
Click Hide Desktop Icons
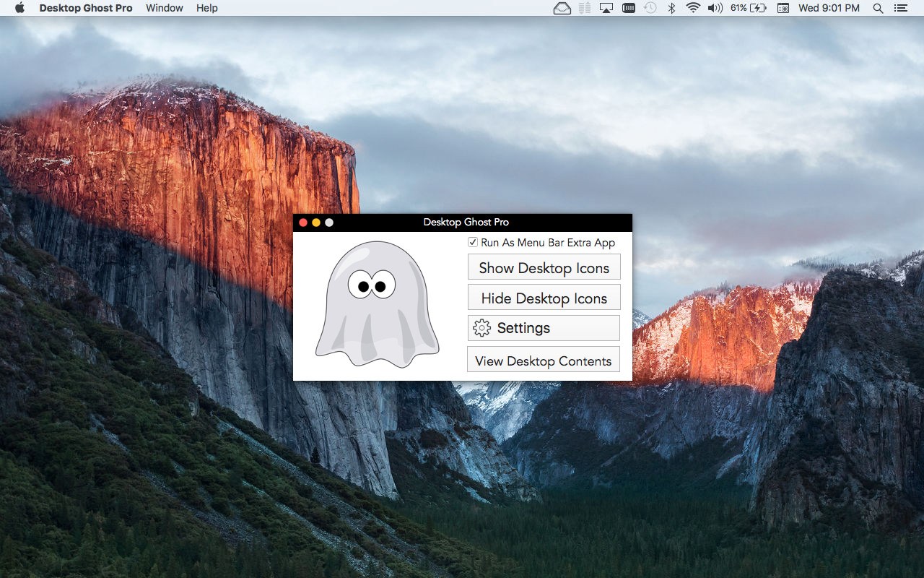pyautogui.click(x=544, y=297)
